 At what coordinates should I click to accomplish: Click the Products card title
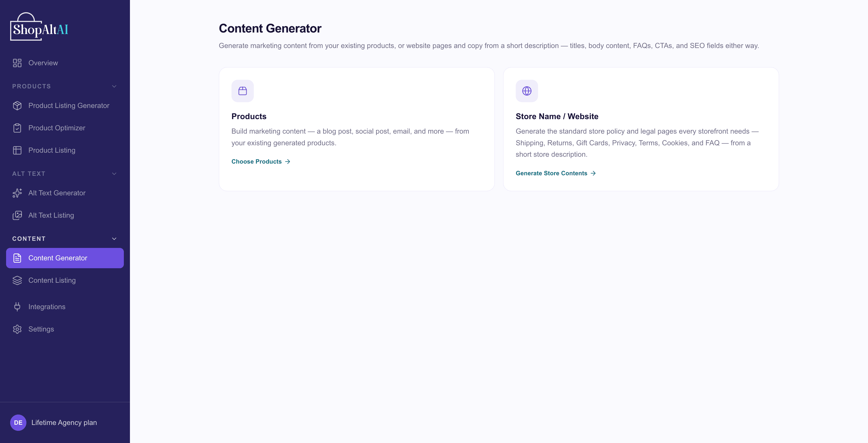click(x=249, y=116)
